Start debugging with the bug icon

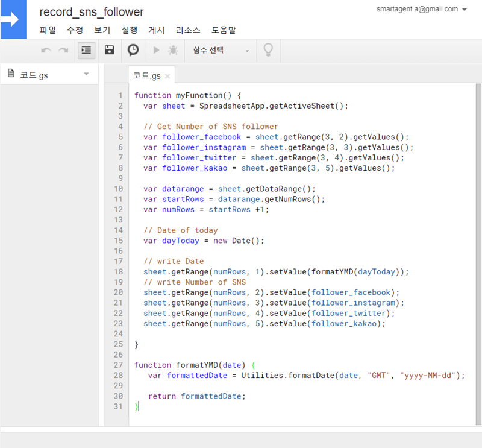pyautogui.click(x=173, y=51)
